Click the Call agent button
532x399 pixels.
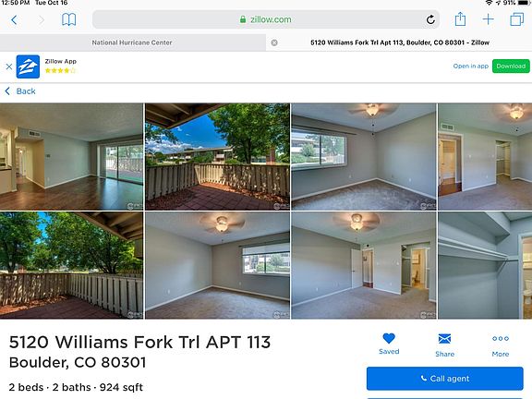444,379
